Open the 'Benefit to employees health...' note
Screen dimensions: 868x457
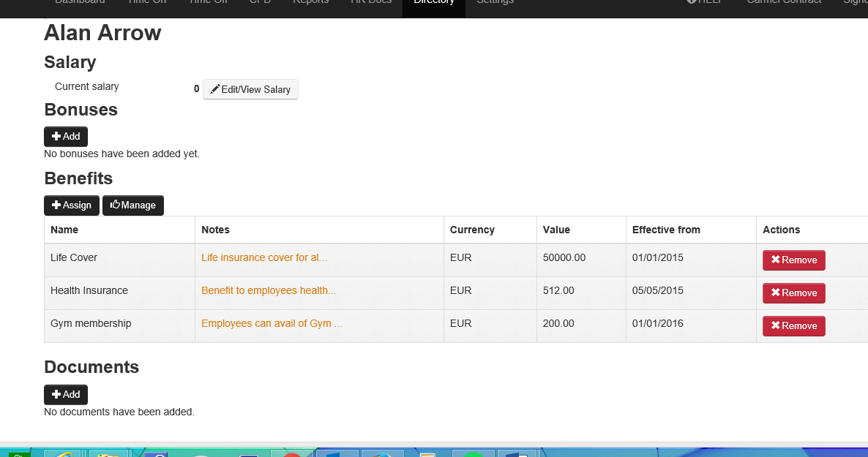269,290
